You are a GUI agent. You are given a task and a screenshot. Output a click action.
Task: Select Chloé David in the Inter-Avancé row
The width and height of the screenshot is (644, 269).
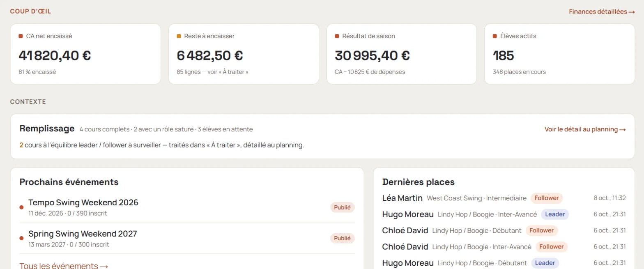405,246
